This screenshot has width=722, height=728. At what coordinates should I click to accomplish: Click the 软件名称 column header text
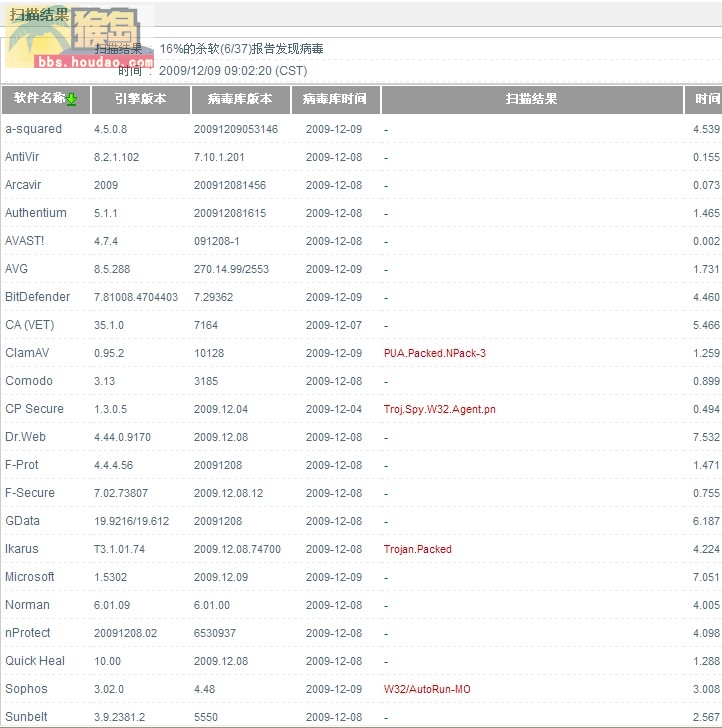point(39,98)
